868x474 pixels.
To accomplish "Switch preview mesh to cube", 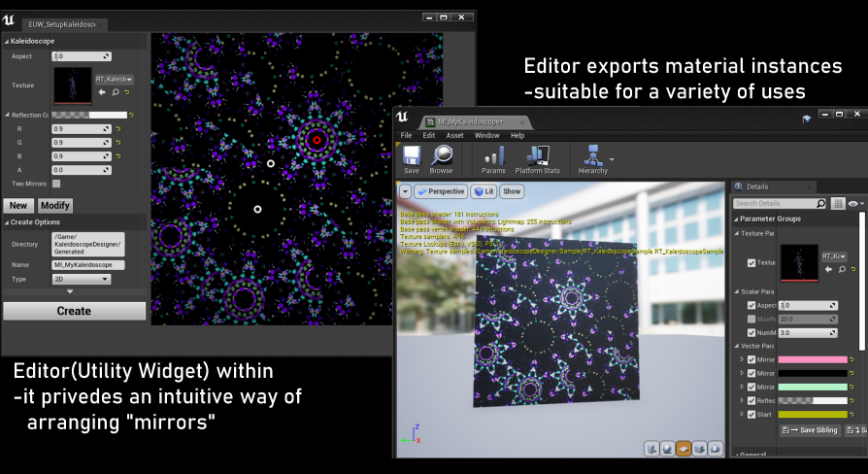I will click(x=699, y=448).
